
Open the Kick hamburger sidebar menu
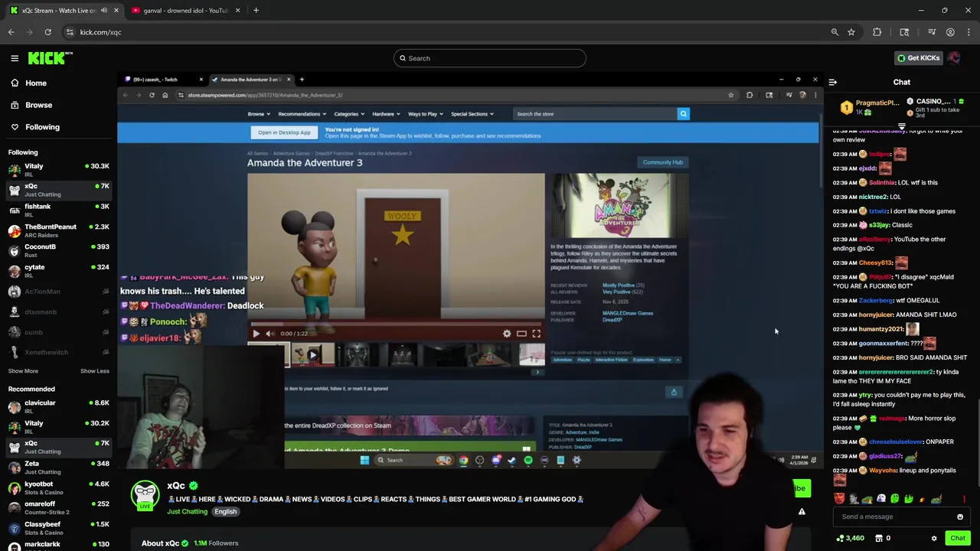15,58
